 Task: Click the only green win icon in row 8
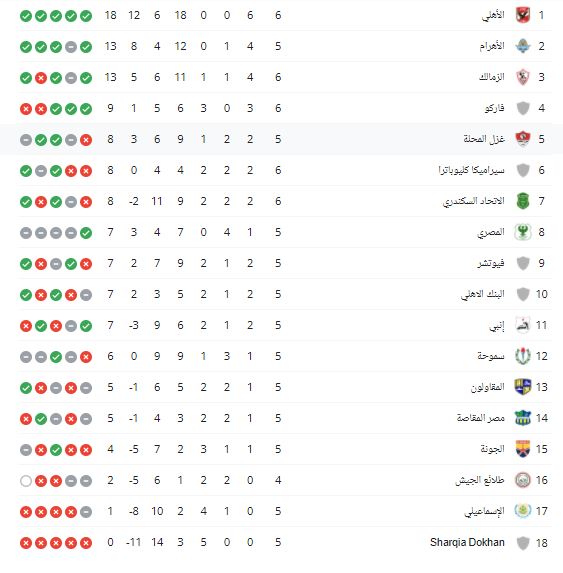[x=86, y=233]
